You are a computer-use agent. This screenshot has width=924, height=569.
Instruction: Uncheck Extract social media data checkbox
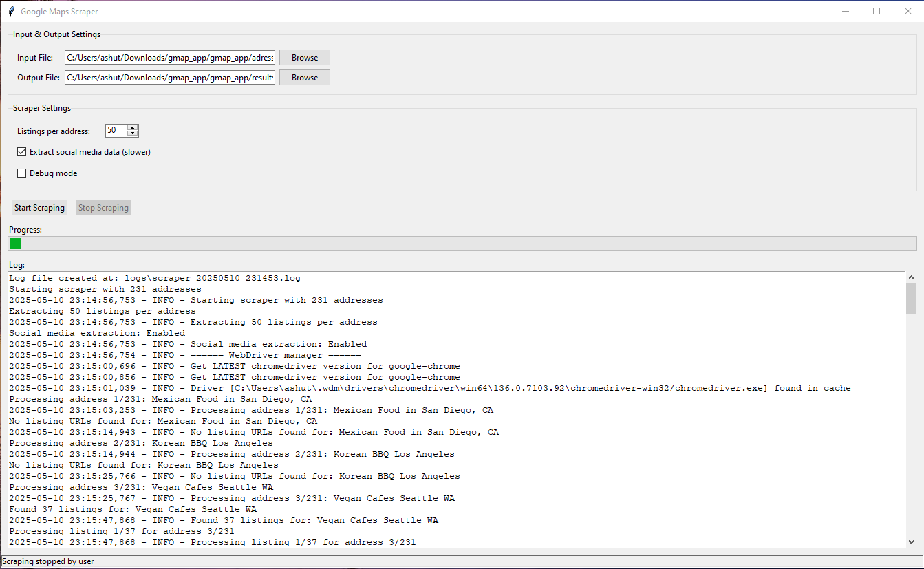click(22, 152)
